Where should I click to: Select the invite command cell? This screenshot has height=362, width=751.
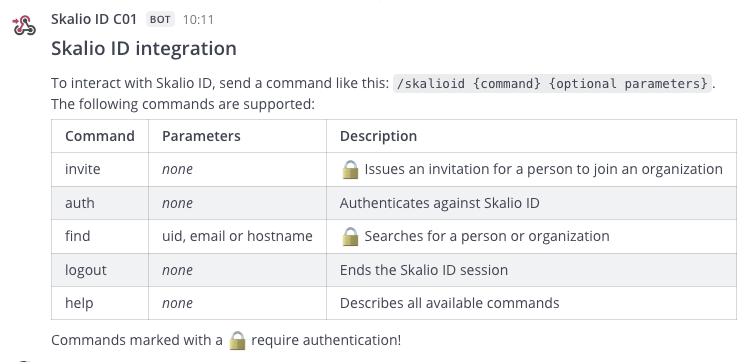pos(100,170)
